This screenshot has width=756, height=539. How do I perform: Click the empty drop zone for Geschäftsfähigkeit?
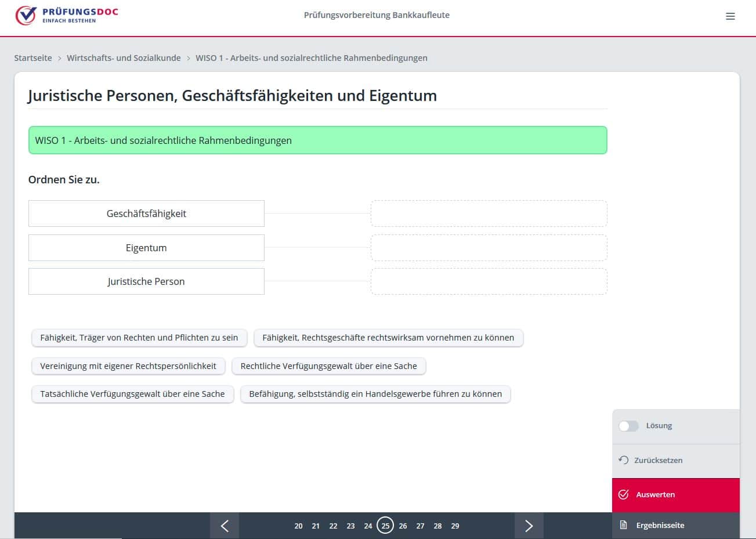(489, 214)
